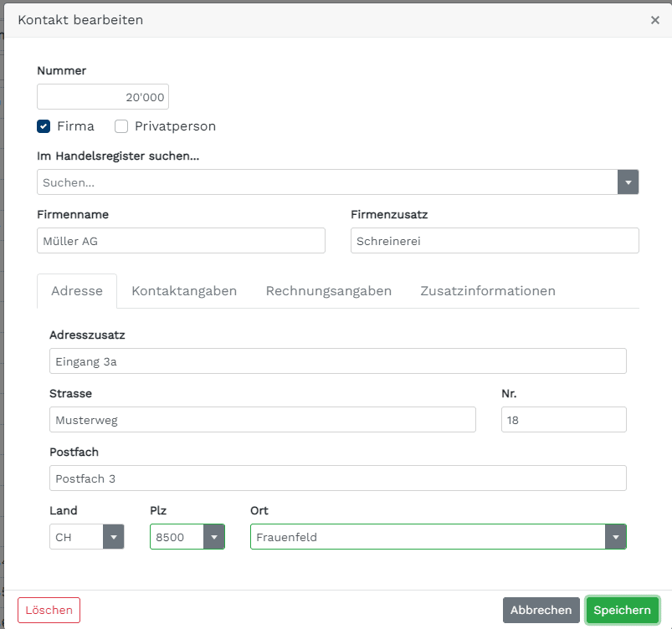Click the Abbrechen button

541,610
